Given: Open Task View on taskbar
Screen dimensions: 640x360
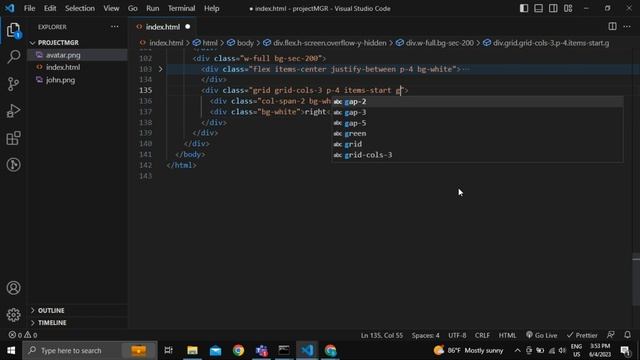Looking at the screenshot, I should coord(168,350).
